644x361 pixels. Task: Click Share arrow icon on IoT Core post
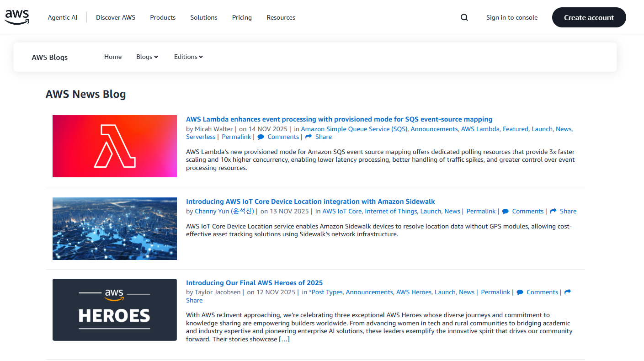point(553,212)
